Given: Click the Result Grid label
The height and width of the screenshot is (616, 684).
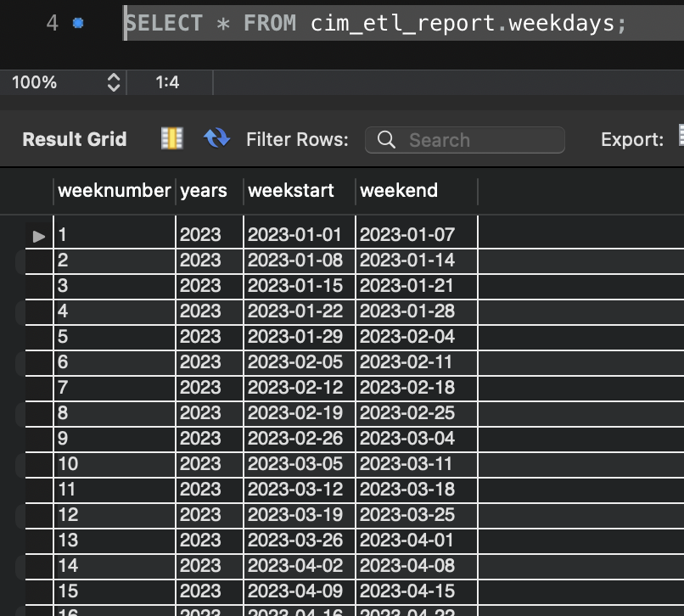Looking at the screenshot, I should coord(75,140).
